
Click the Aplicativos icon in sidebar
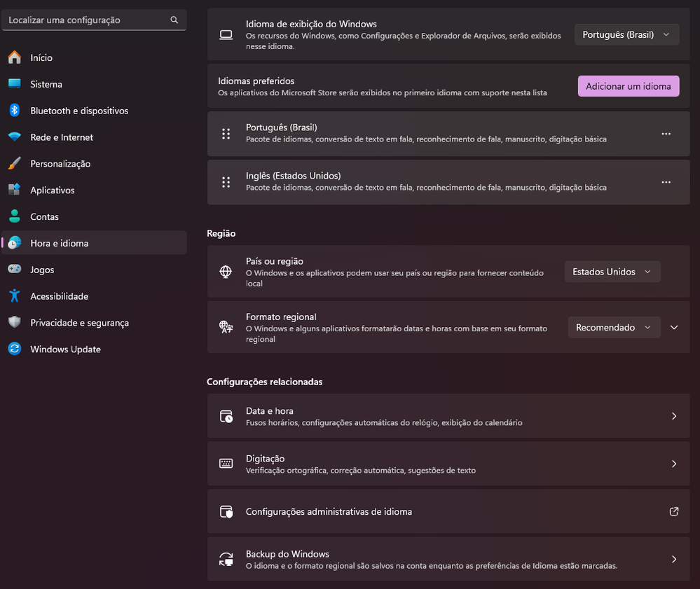coord(14,190)
